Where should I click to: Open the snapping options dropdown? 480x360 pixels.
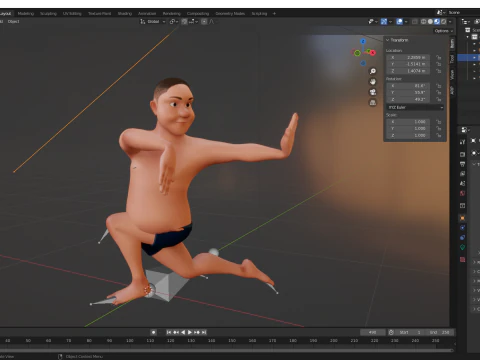(194, 22)
